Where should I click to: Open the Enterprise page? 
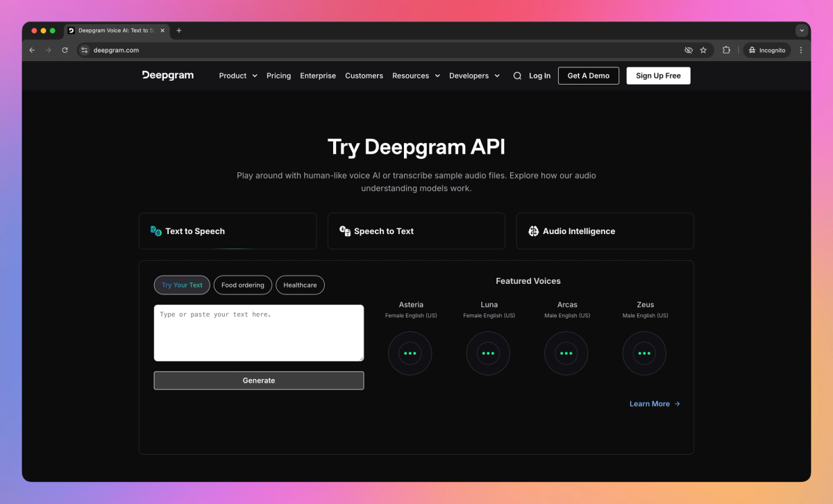pyautogui.click(x=318, y=76)
